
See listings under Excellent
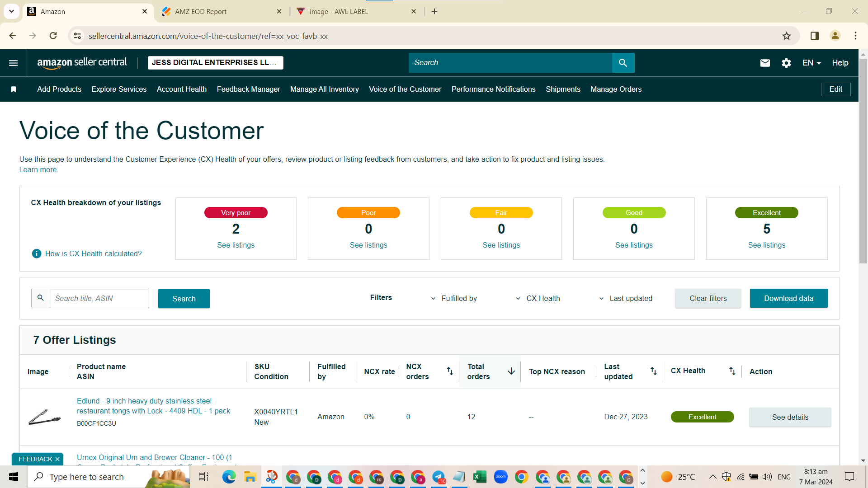click(766, 245)
